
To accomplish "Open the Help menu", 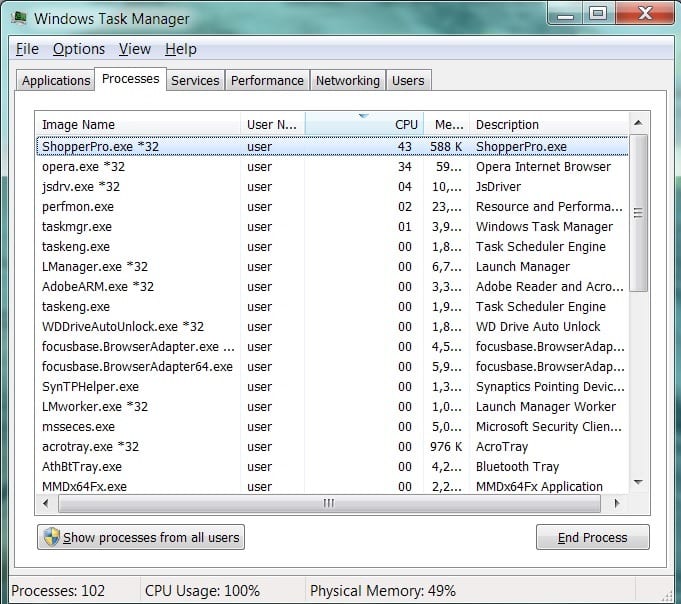I will pos(181,49).
